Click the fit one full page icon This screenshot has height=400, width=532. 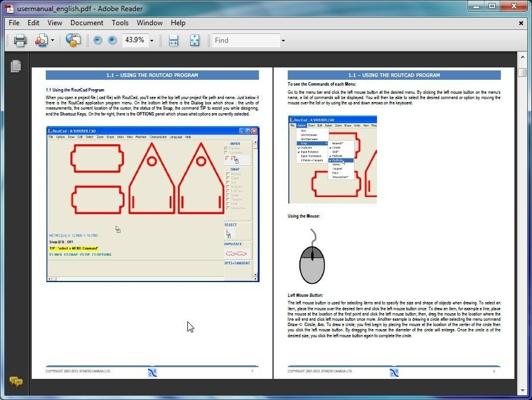click(x=195, y=40)
